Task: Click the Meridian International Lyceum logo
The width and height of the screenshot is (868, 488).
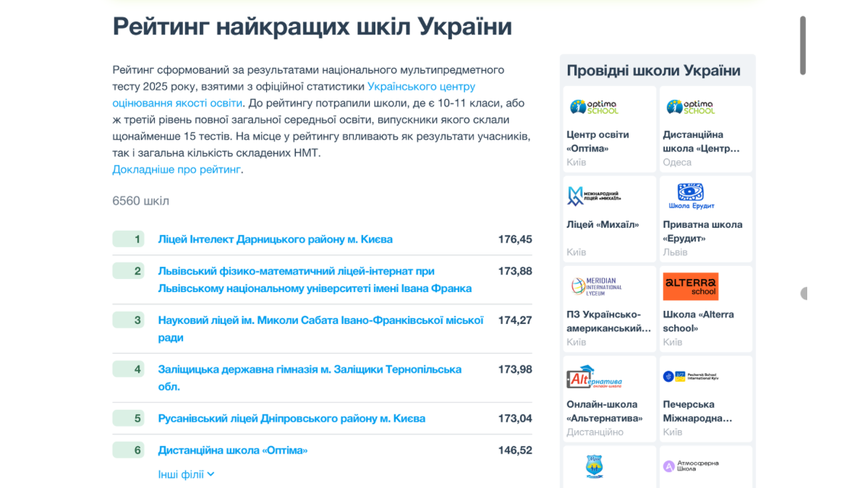Action: pyautogui.click(x=595, y=286)
